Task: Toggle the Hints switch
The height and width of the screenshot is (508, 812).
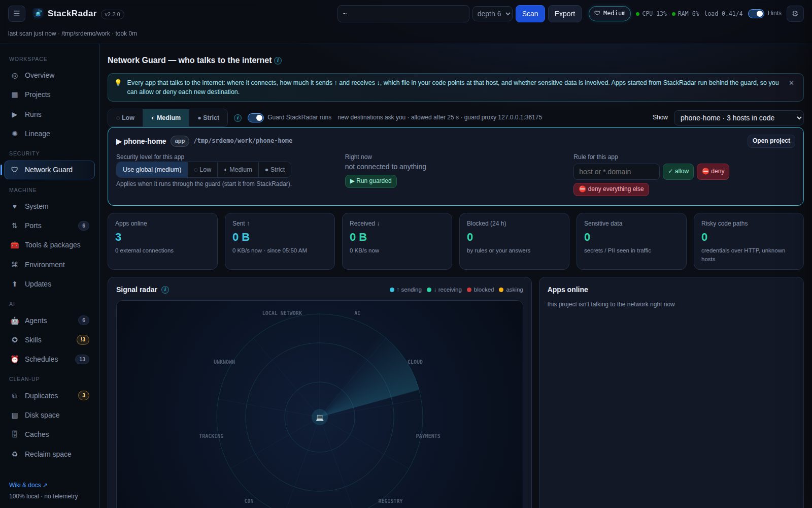Action: pos(756,14)
